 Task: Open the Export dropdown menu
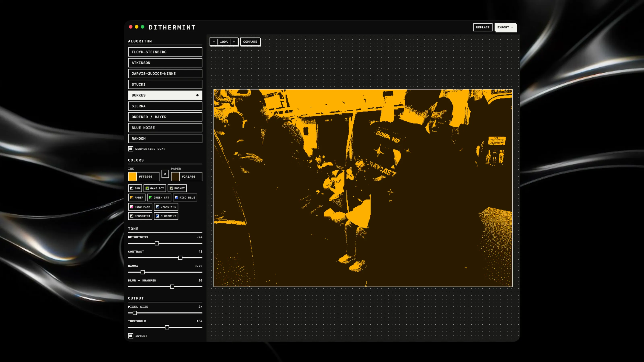click(x=505, y=27)
